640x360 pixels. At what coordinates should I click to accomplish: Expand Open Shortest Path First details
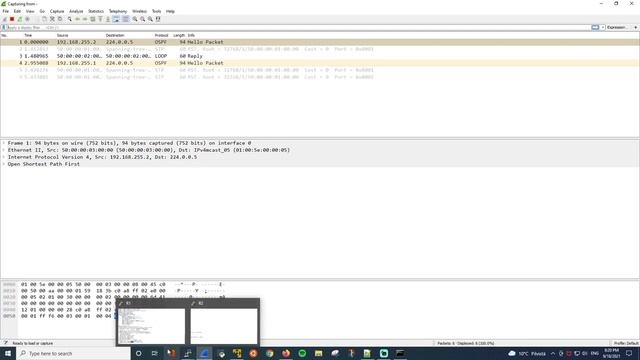[x=4, y=164]
